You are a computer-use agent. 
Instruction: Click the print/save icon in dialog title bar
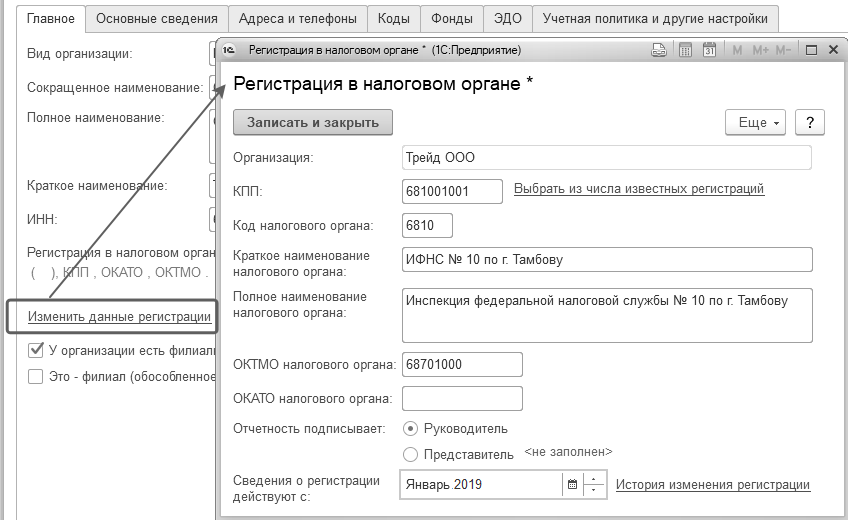(x=658, y=50)
